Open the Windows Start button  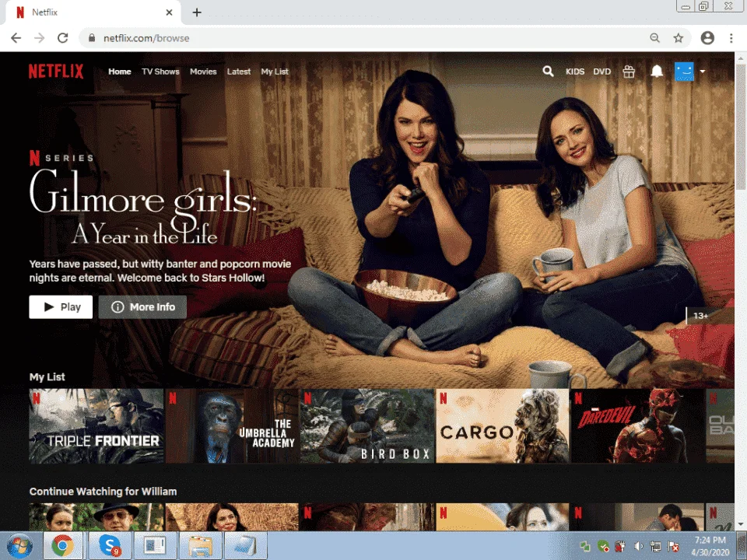[19, 546]
